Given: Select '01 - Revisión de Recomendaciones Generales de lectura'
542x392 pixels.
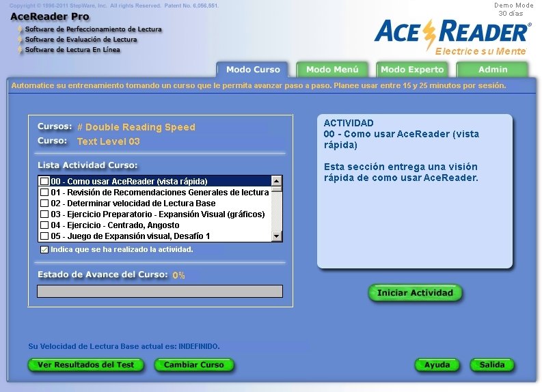Looking at the screenshot, I should pos(154,193).
